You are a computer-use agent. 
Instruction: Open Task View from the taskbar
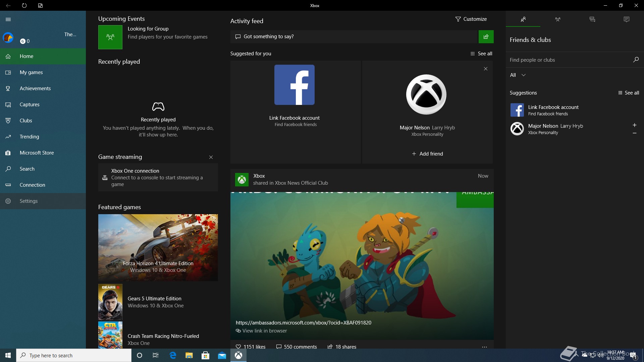tap(156, 355)
